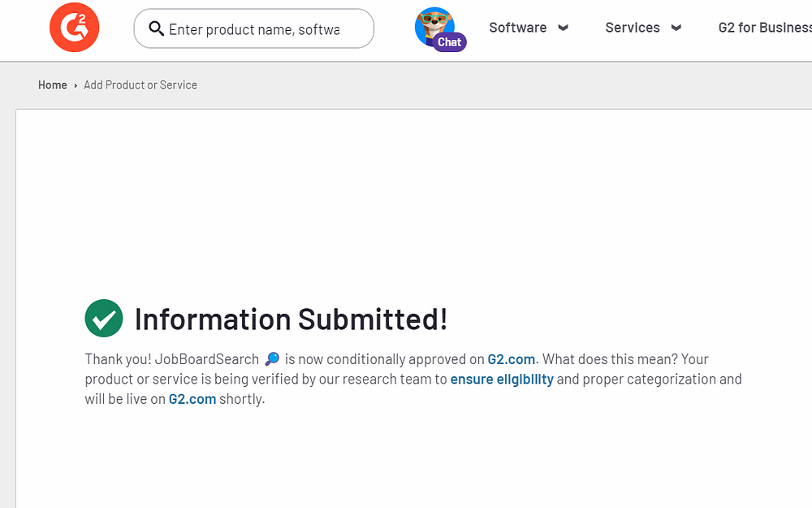Click the JobBoardSearch product name text
Viewport: 812px width, 508px height.
207,359
